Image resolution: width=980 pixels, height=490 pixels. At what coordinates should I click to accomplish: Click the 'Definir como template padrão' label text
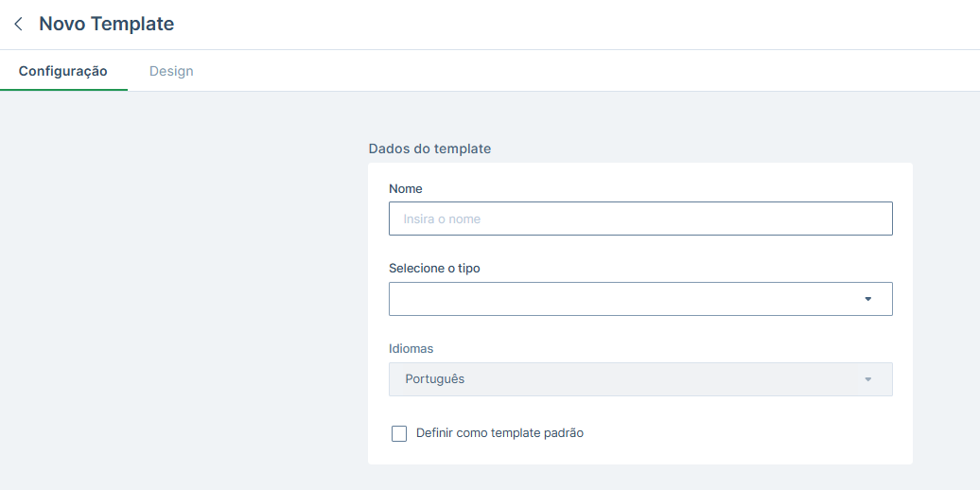tap(499, 433)
